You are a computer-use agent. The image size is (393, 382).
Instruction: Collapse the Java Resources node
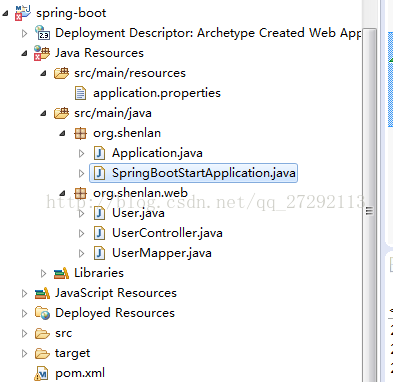[x=24, y=53]
